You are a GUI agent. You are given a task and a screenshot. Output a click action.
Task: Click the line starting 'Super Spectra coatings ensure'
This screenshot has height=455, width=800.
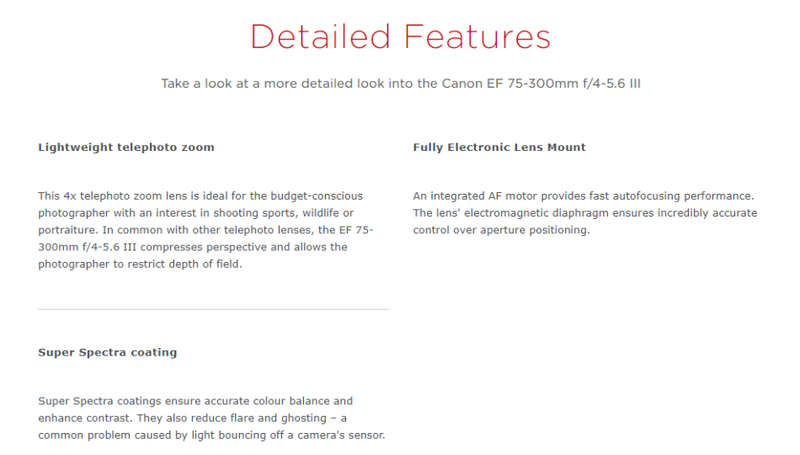(195, 401)
